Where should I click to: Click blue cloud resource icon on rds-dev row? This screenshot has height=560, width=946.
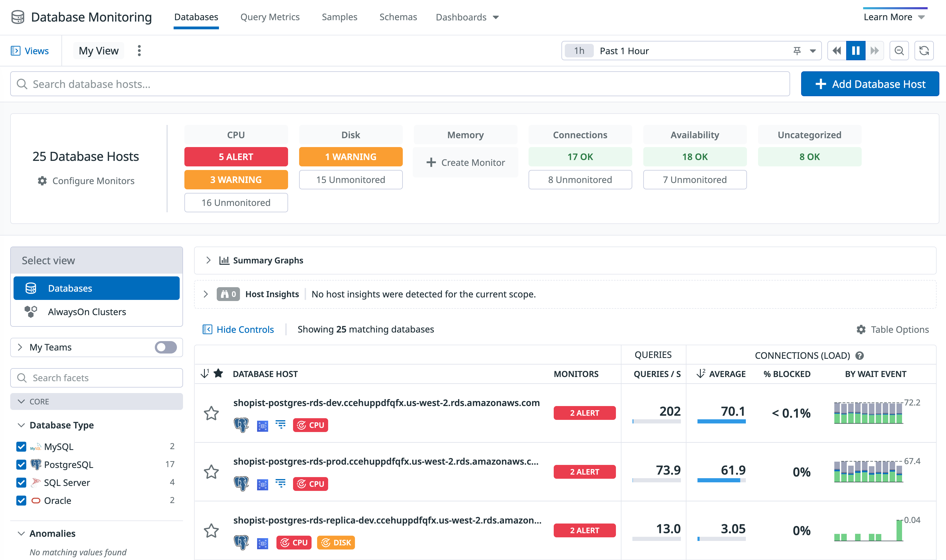[x=263, y=426]
